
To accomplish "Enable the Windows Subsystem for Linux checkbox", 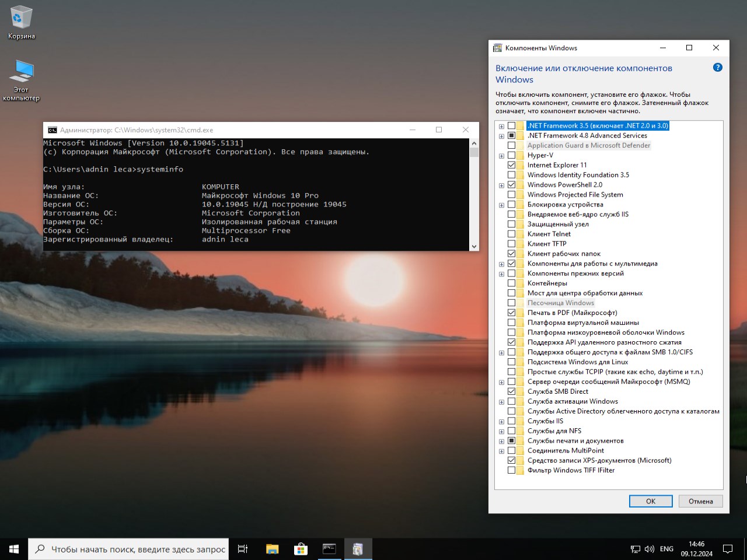I will [x=512, y=362].
